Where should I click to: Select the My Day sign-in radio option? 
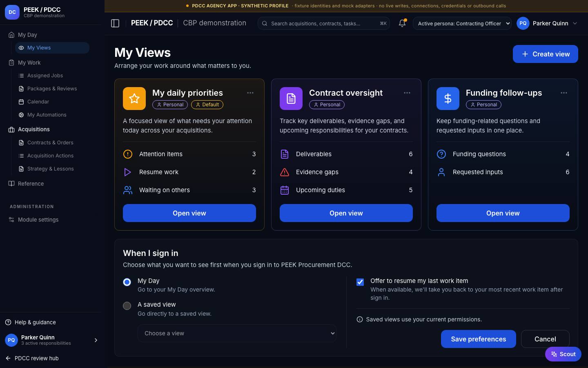127,282
